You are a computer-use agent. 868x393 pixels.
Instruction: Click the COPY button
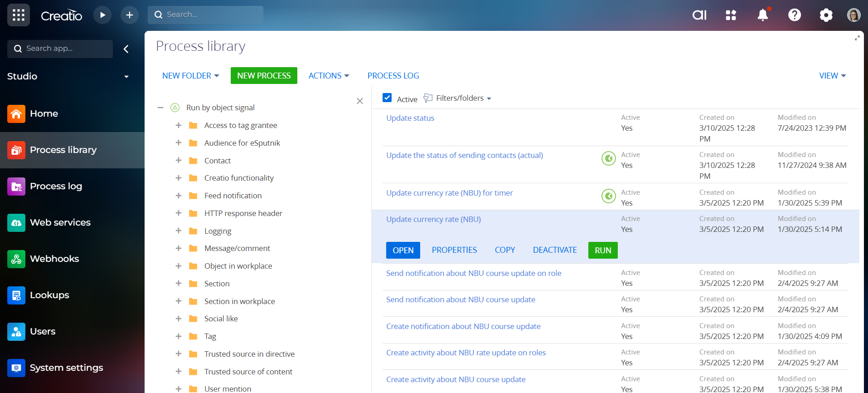[x=505, y=250]
